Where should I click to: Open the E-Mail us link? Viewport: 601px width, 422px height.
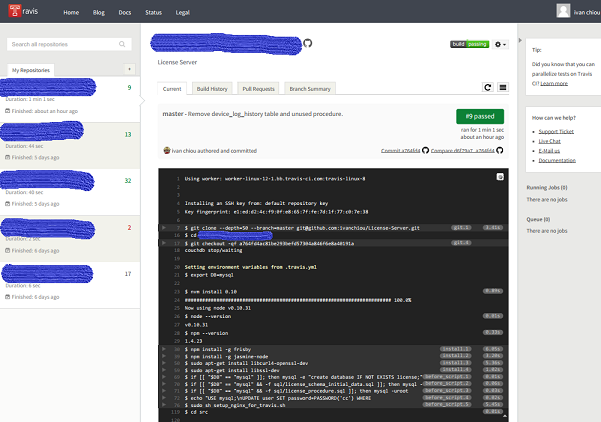tap(549, 151)
